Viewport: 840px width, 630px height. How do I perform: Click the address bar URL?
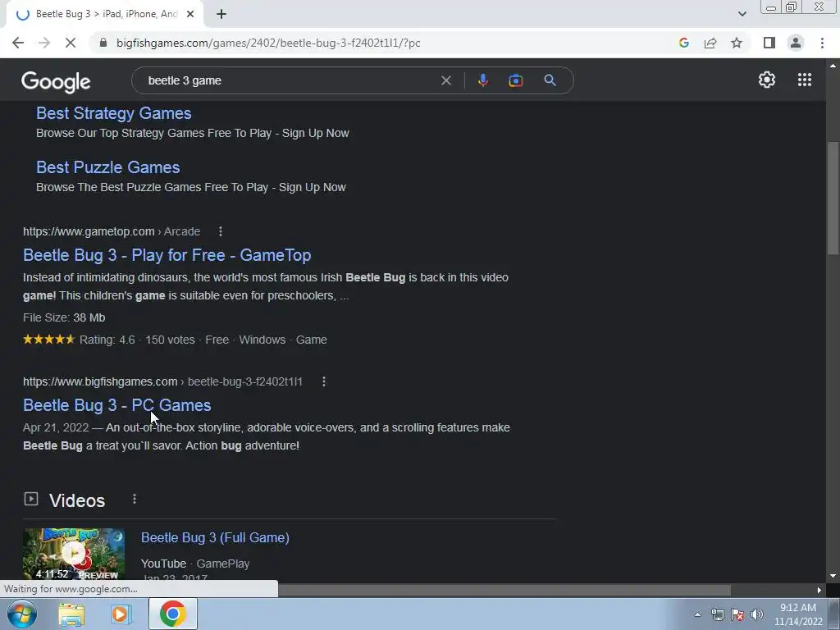(x=268, y=43)
